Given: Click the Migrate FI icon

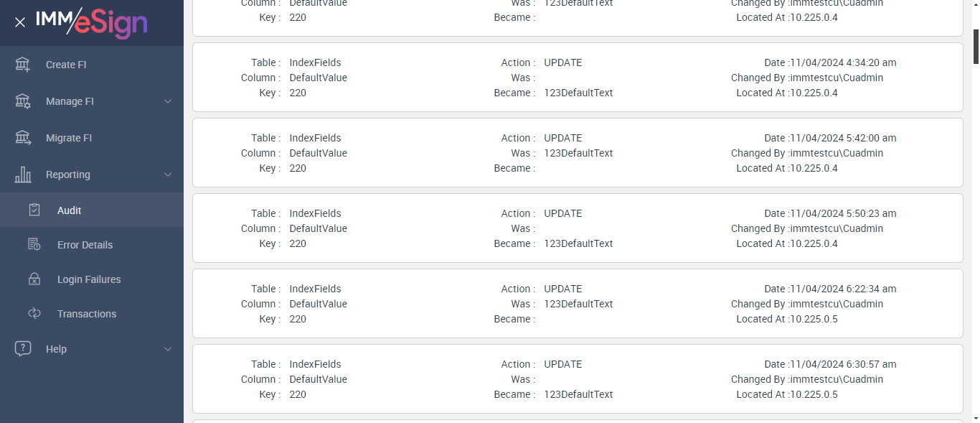Looking at the screenshot, I should tap(23, 138).
